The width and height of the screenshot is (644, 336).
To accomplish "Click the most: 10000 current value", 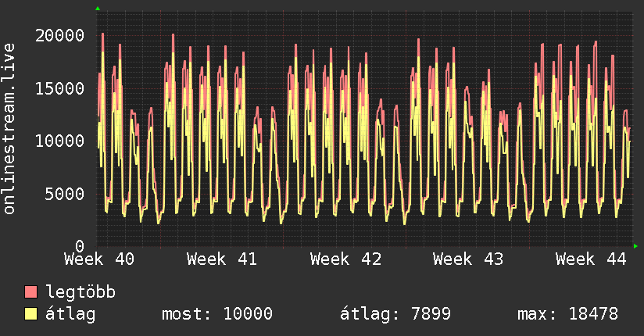I will point(217,314).
